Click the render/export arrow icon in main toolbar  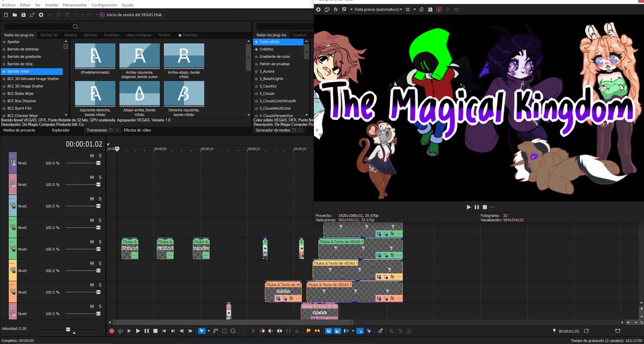coord(32,15)
